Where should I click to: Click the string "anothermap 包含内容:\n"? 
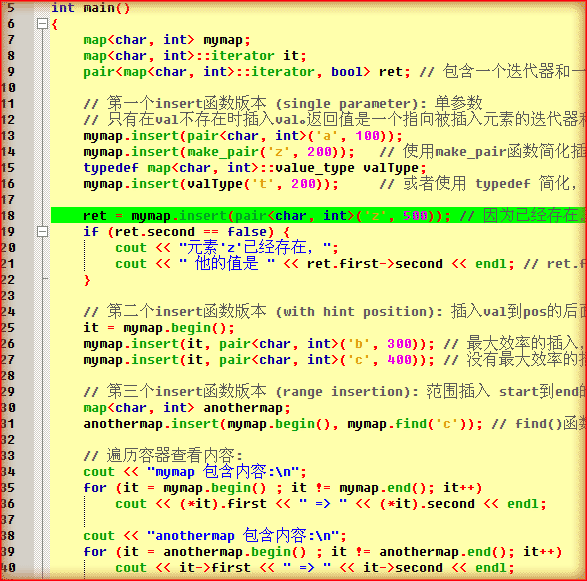pos(243,536)
